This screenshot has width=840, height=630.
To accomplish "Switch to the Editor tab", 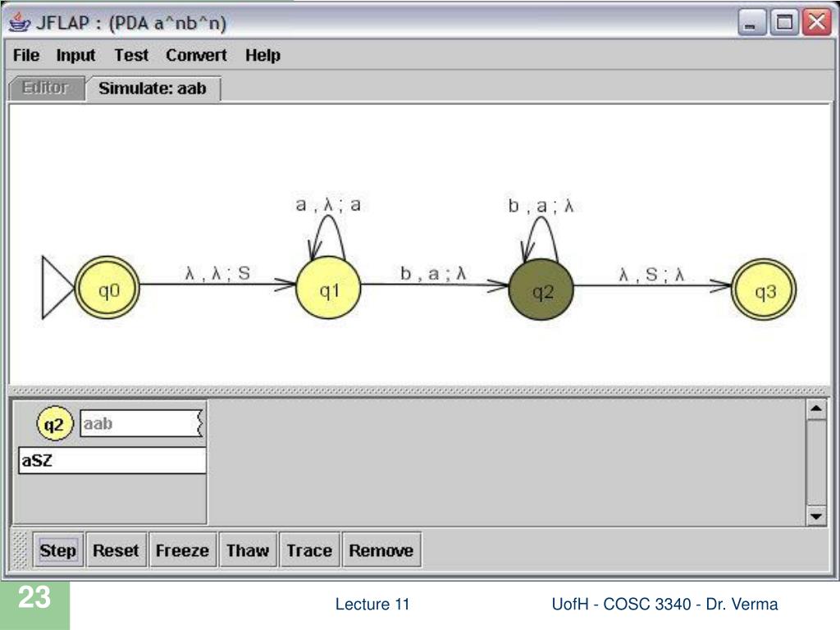I will 46,88.
